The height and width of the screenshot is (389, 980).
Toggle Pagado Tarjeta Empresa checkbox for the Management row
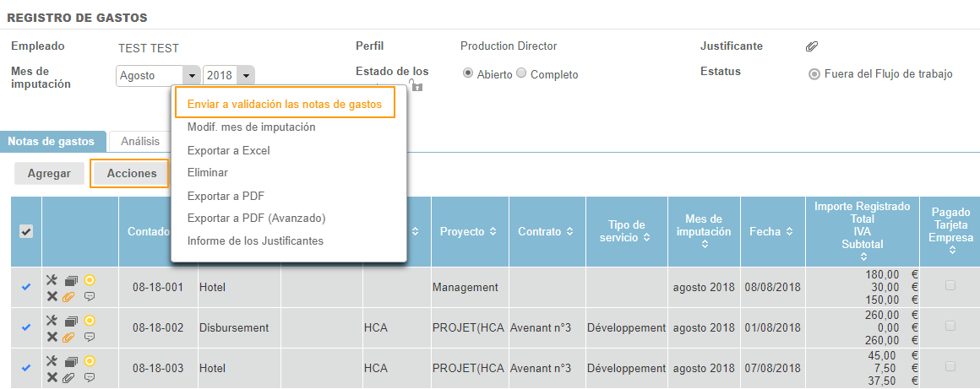(950, 286)
